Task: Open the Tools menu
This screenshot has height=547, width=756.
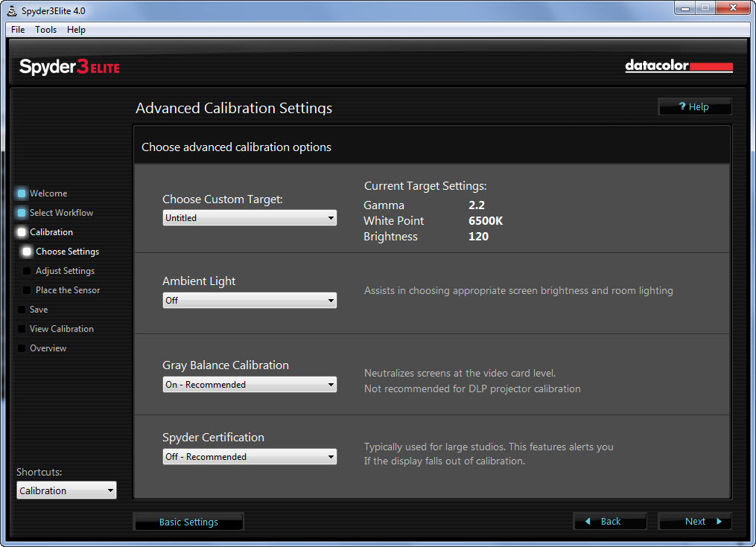Action: (x=45, y=30)
